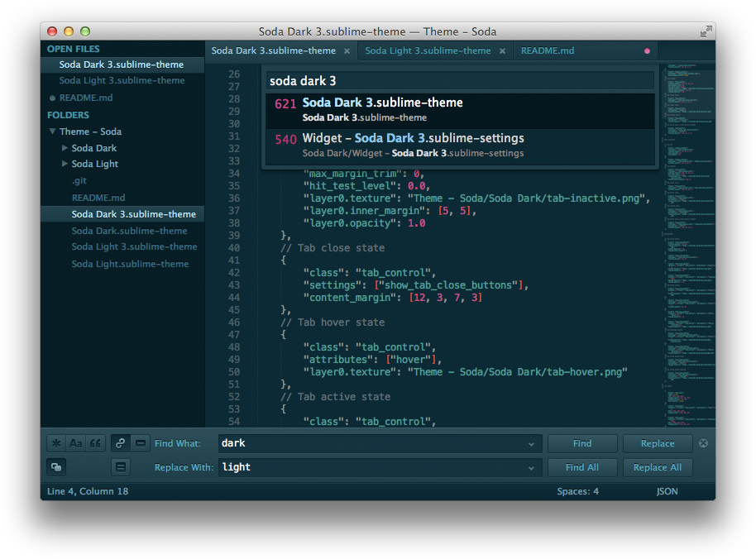
Task: Click the "content_margin" key in code
Action: [350, 298]
